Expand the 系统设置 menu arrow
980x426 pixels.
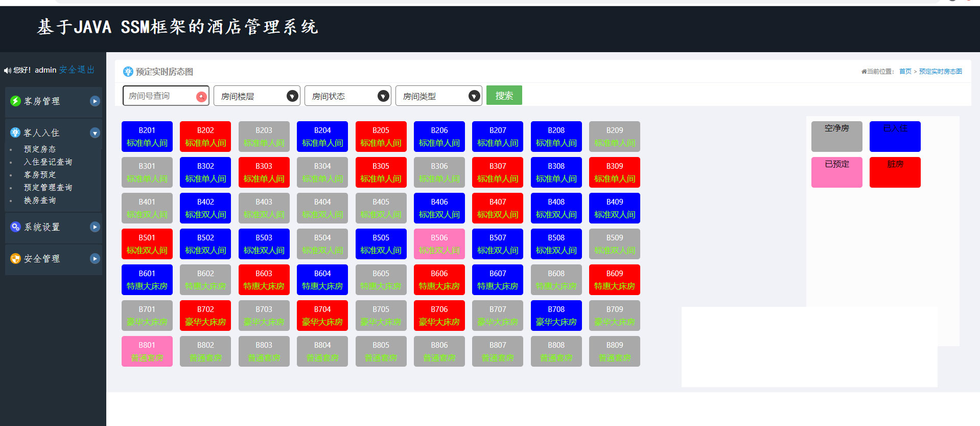[95, 227]
